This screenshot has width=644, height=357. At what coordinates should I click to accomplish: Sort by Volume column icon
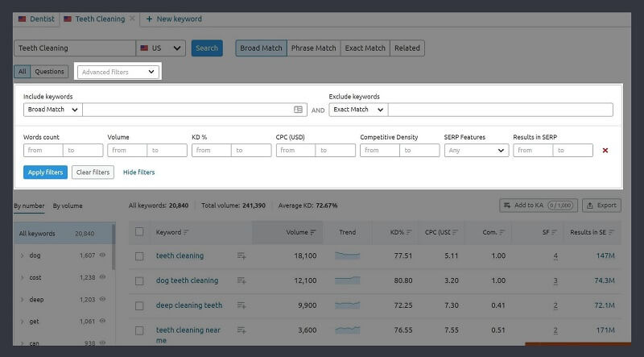click(313, 232)
